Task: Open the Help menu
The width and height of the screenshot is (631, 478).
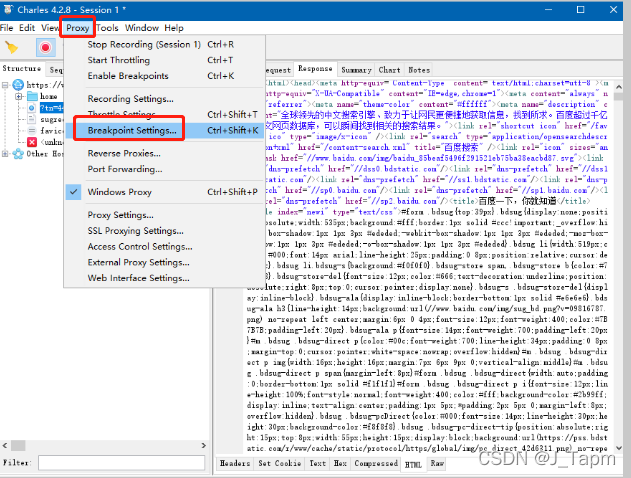Action: click(174, 28)
